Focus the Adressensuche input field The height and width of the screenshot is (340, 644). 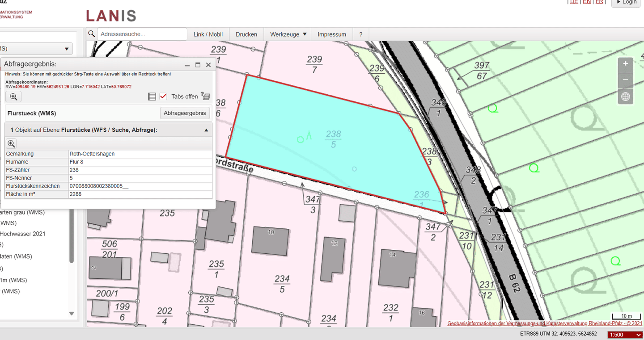(x=142, y=34)
